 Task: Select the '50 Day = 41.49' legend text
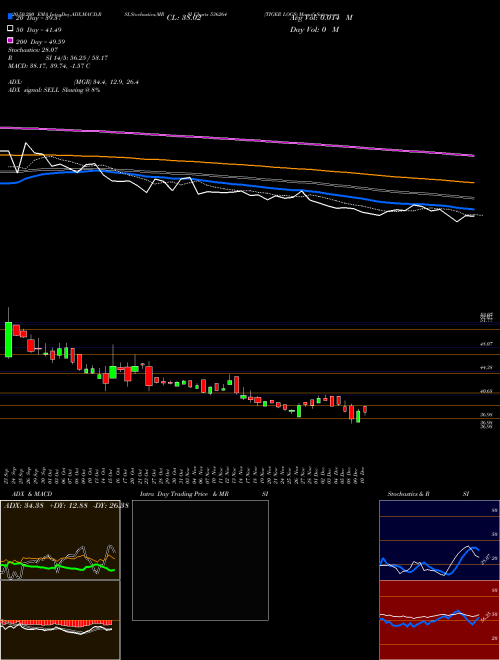(x=39, y=29)
